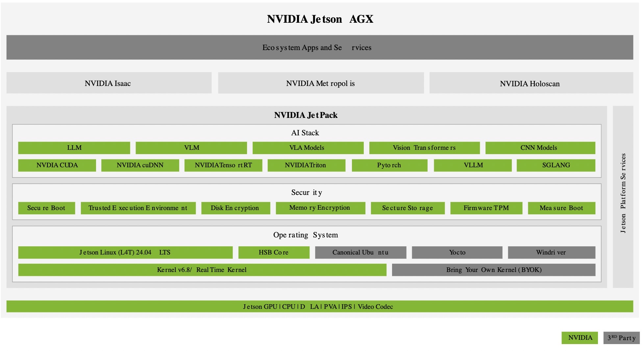Click the "AI Stack" heading

[305, 133]
